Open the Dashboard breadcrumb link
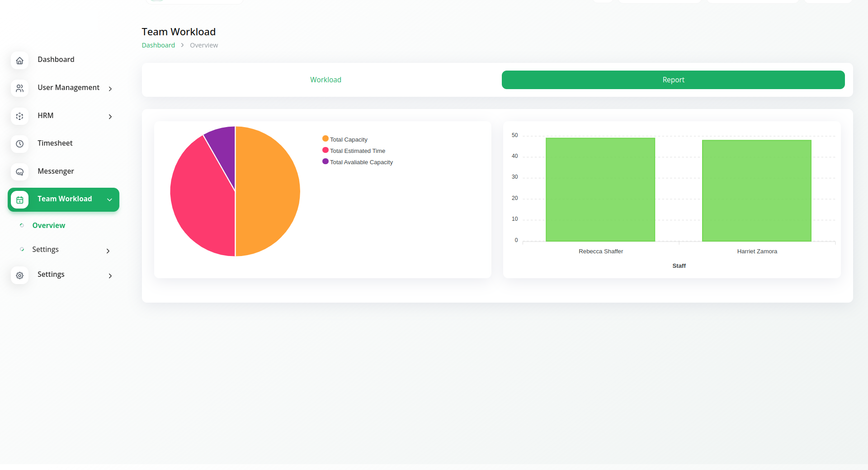 (x=158, y=45)
